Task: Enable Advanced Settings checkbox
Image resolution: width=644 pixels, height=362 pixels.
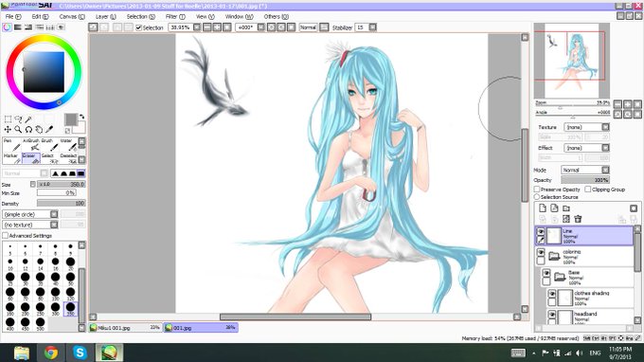Action: (x=6, y=235)
